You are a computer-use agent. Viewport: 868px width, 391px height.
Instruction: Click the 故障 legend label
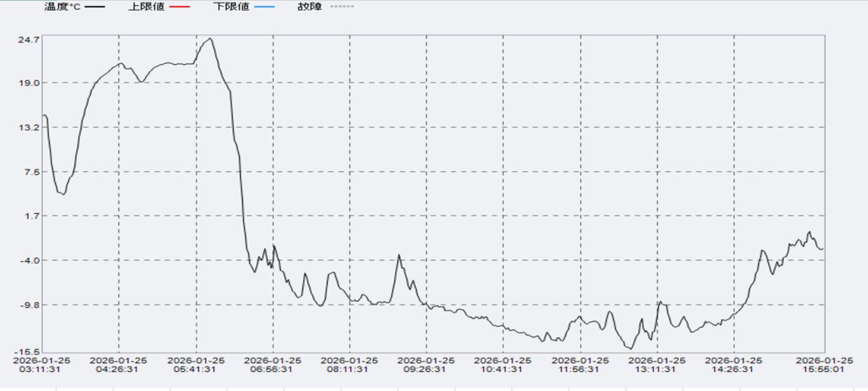310,7
